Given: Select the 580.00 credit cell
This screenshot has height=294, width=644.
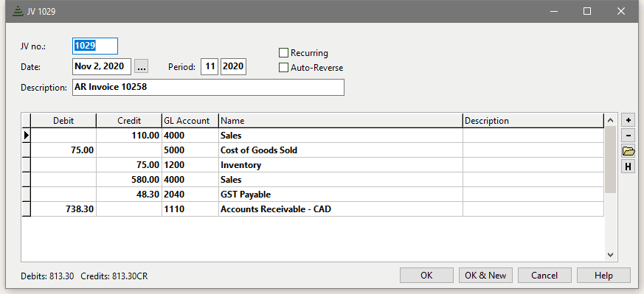Looking at the screenshot, I should coord(129,180).
